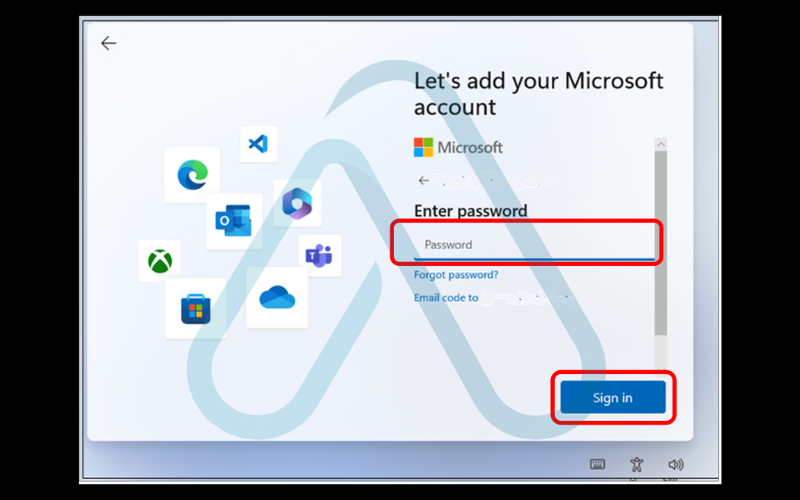800x500 pixels.
Task: Go back using arrow beside the email address
Action: click(x=424, y=181)
